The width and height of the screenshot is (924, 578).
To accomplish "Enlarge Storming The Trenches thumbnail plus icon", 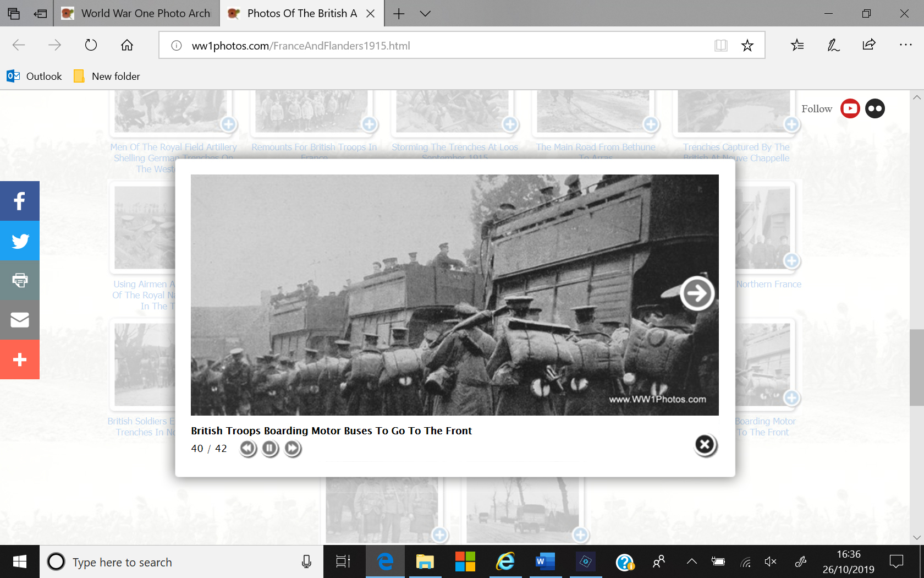I will [510, 124].
